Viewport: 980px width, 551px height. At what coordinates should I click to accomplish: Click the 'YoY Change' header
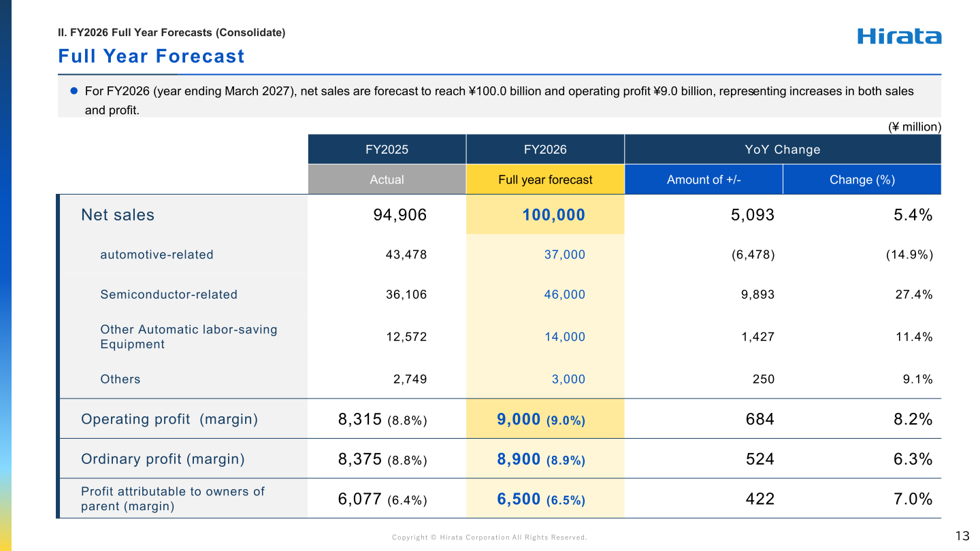(783, 149)
